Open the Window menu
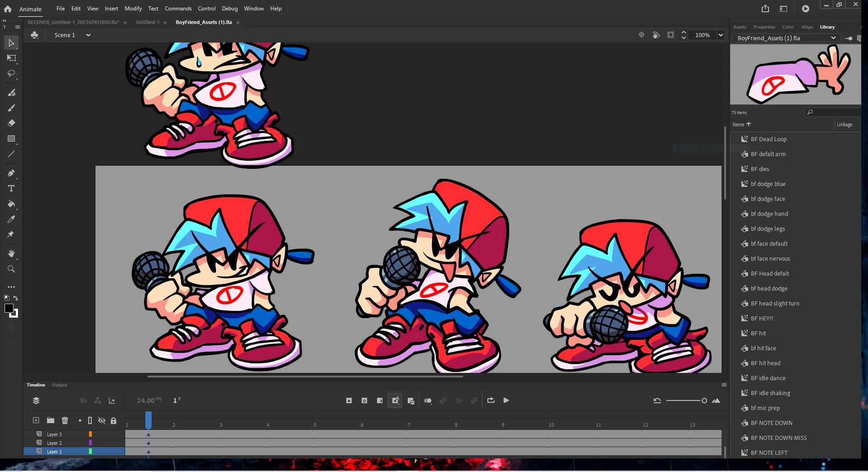Screen dimensions: 868x472 [x=254, y=9]
